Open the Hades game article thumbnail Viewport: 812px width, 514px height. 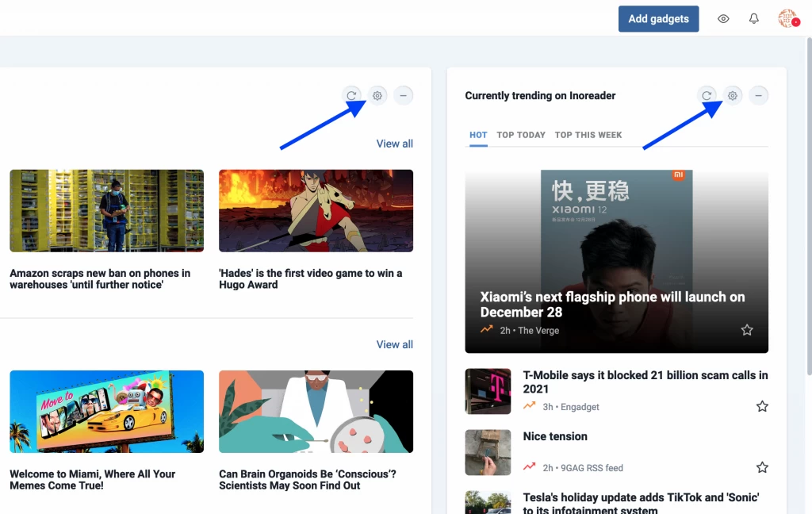316,211
